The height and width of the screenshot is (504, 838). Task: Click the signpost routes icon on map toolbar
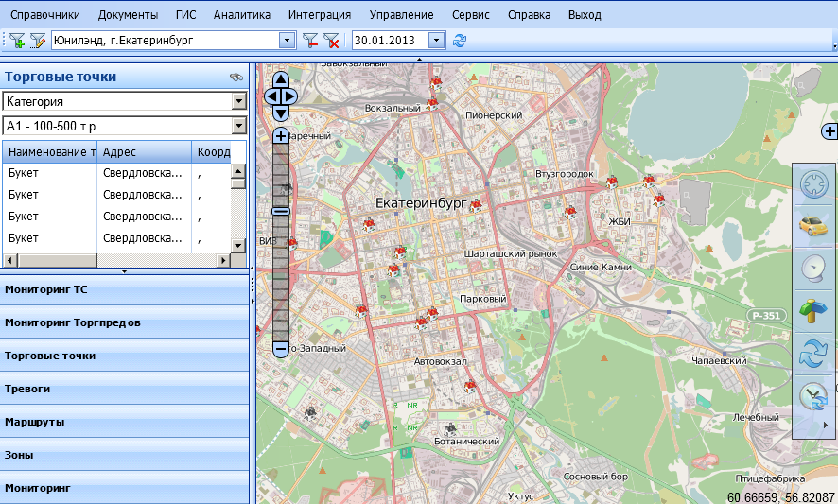812,310
